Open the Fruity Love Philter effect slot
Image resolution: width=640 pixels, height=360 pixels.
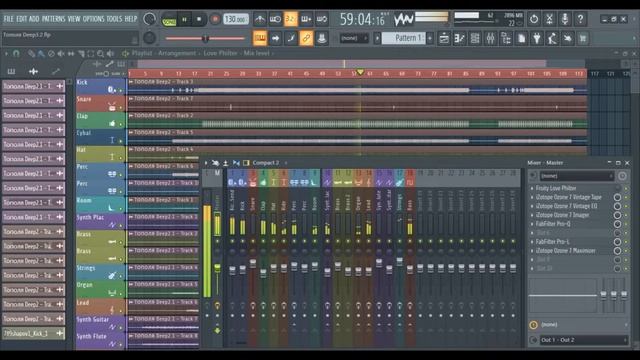point(556,188)
